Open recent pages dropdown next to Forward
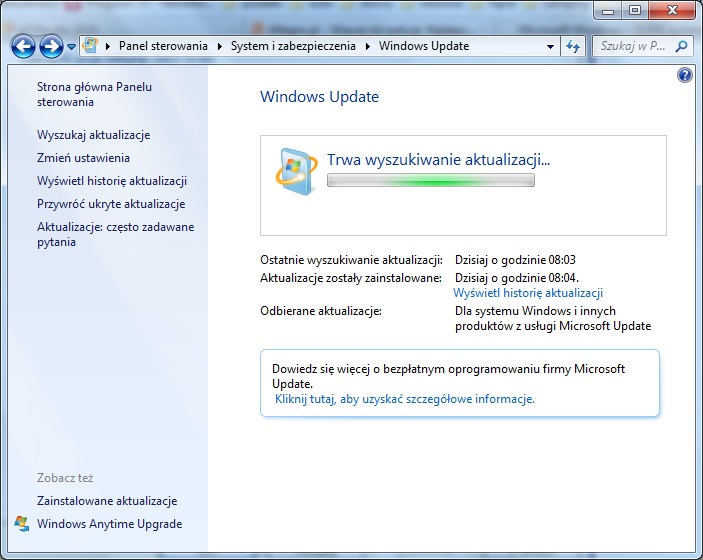 [71, 47]
